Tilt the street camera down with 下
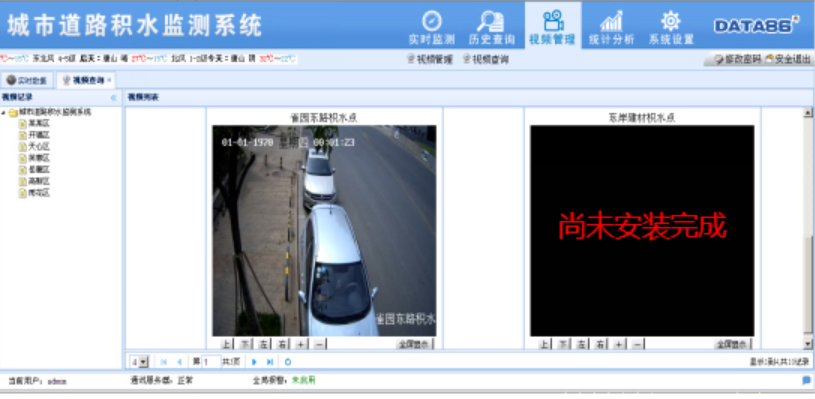 click(245, 344)
